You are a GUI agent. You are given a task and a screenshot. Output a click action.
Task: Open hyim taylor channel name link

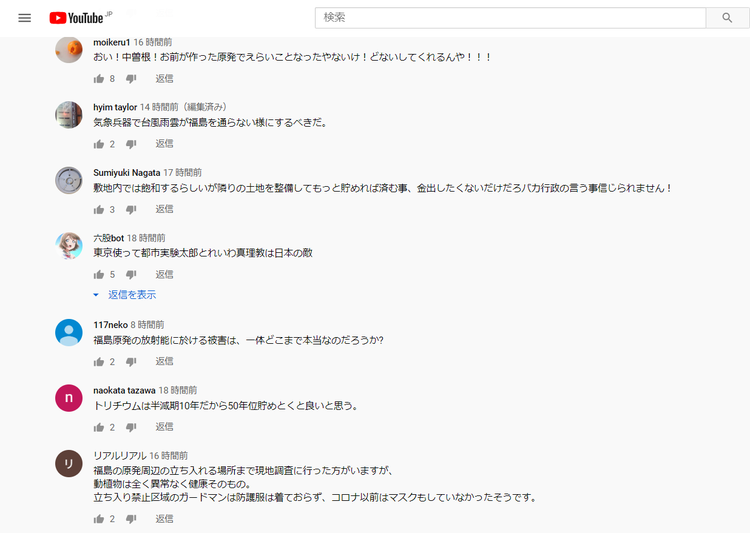click(115, 108)
